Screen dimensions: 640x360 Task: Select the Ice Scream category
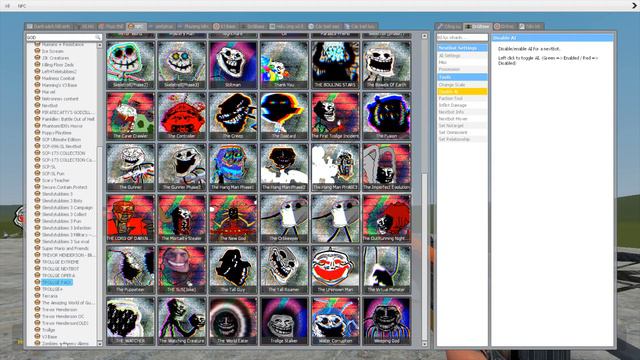53,51
